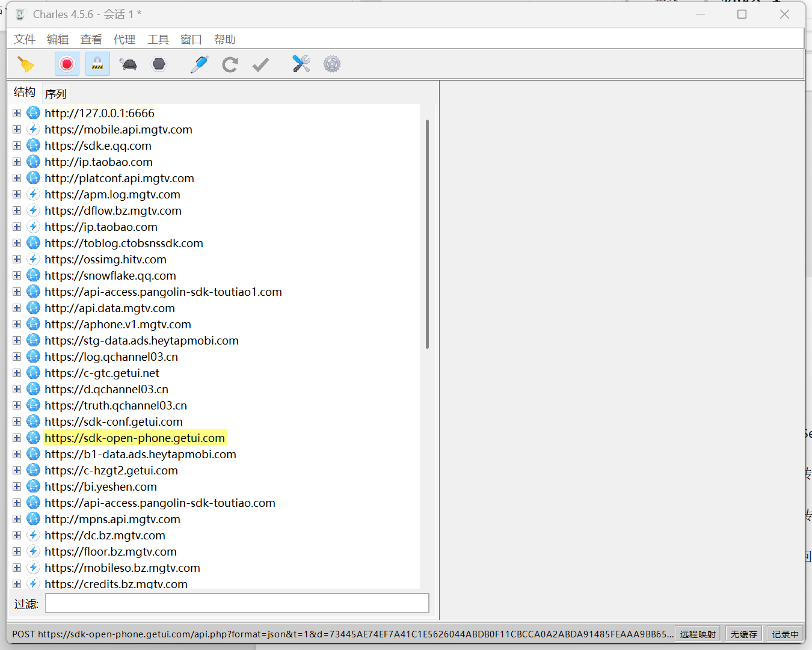Select https://api-access.pangolin-sdk-toutiao1.com host
812x650 pixels.
pos(163,292)
